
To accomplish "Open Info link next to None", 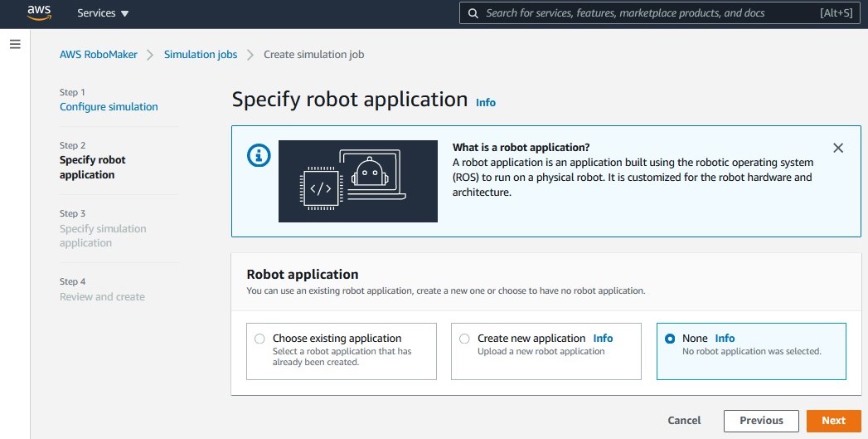I will [725, 338].
